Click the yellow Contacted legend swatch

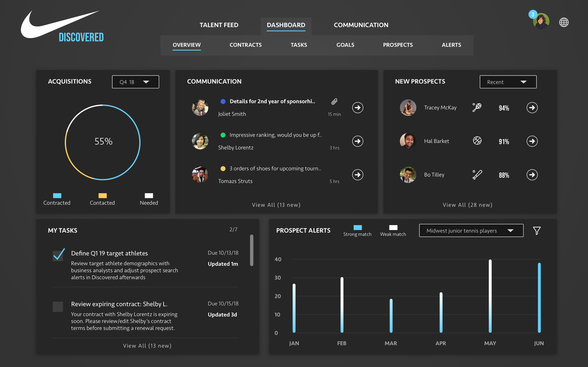pyautogui.click(x=103, y=196)
